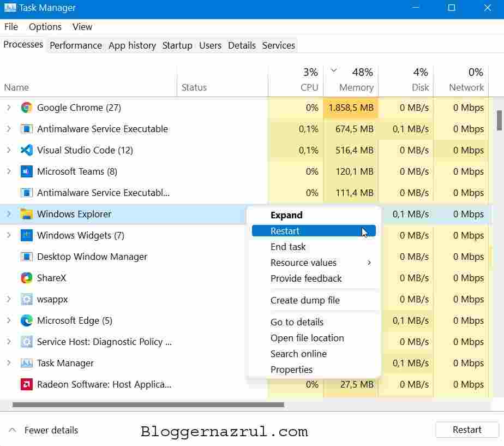This screenshot has height=446, width=504.
Task: Switch to the Startup tab
Action: point(177,45)
